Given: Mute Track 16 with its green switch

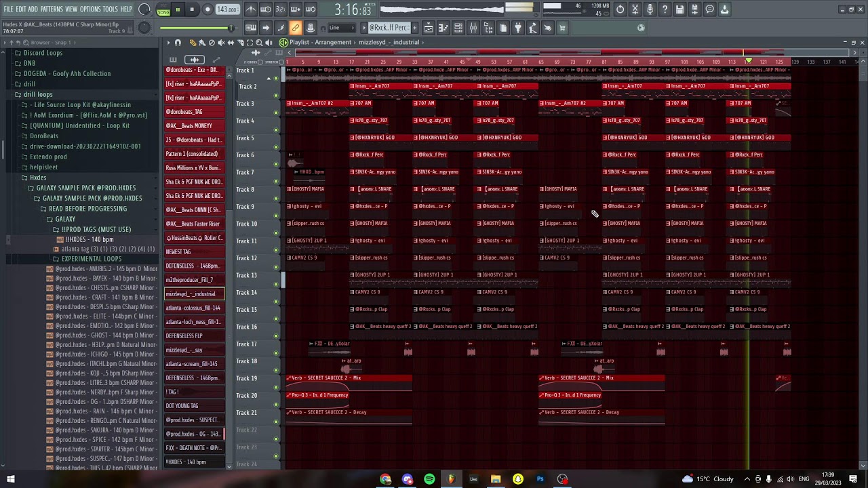Looking at the screenshot, I should click(x=276, y=335).
